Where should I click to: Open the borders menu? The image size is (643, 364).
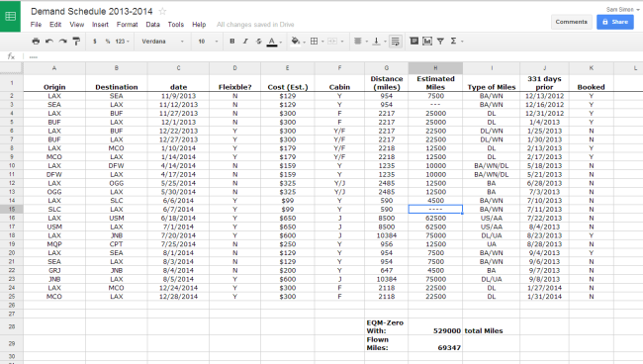point(317,41)
